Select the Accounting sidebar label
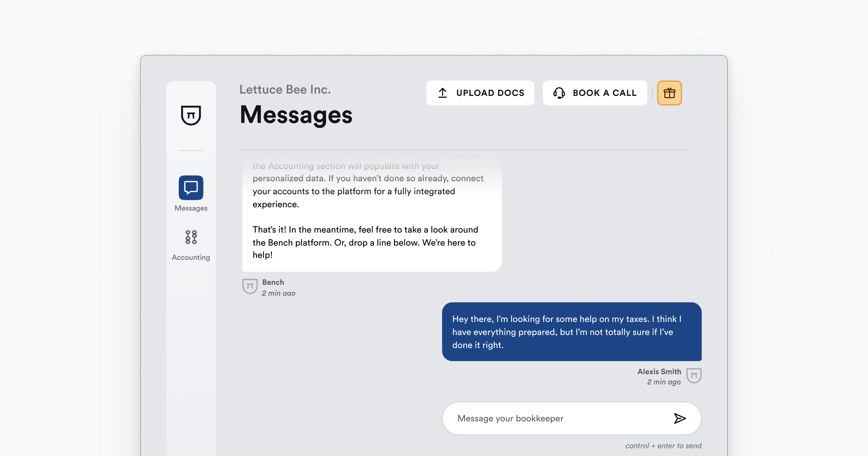868x456 pixels. (x=191, y=257)
